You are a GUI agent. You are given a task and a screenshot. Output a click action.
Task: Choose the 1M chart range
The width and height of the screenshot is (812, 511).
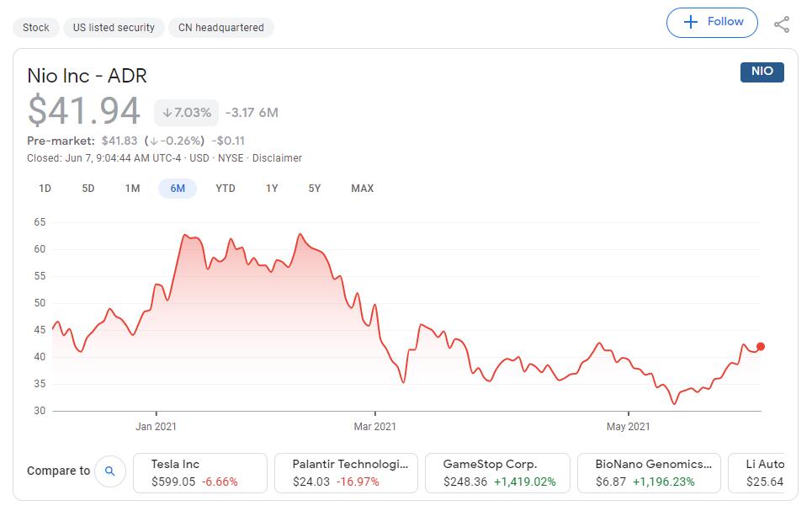click(x=132, y=189)
